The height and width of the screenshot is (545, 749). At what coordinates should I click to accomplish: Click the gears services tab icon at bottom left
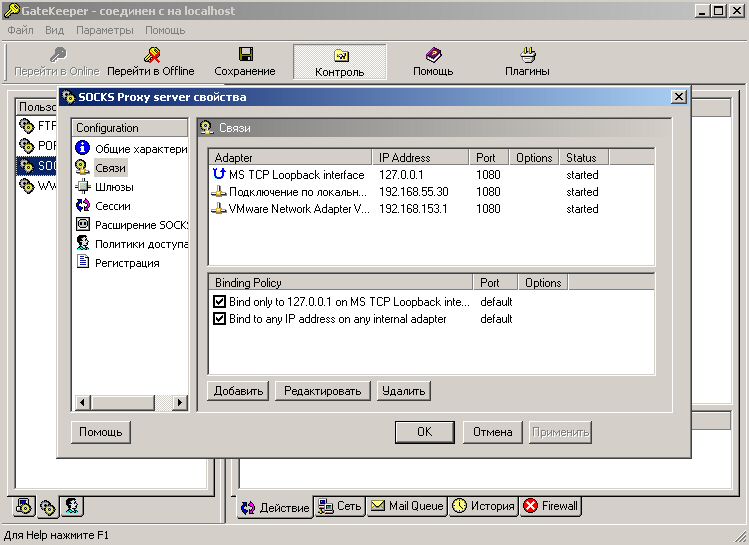(48, 507)
